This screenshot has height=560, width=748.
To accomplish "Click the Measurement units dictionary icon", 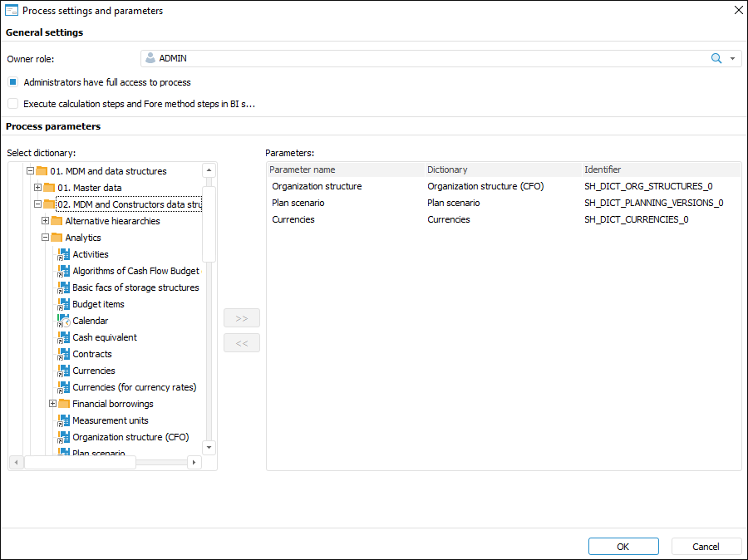I will pos(64,420).
